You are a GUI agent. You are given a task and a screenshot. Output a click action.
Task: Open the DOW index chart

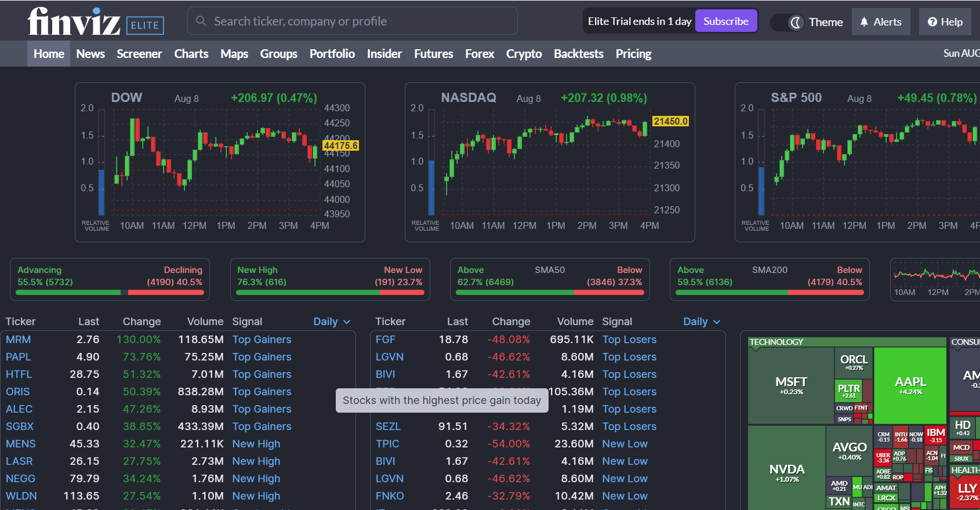click(x=220, y=162)
